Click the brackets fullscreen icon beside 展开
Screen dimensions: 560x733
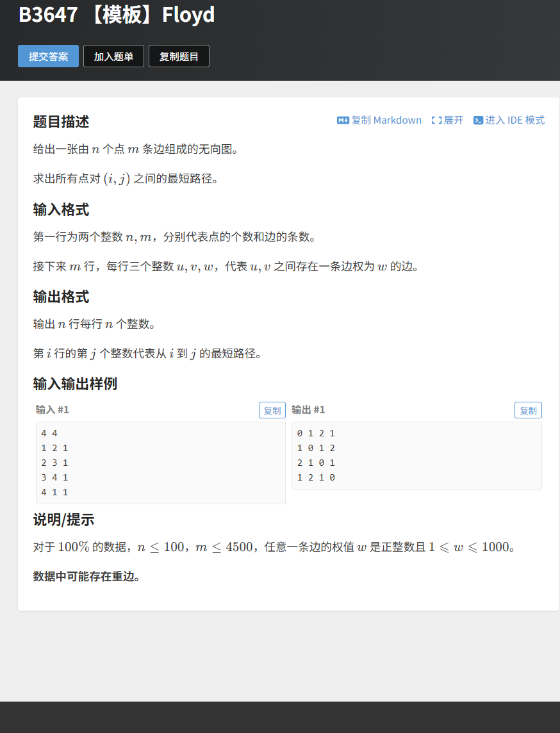(x=436, y=120)
